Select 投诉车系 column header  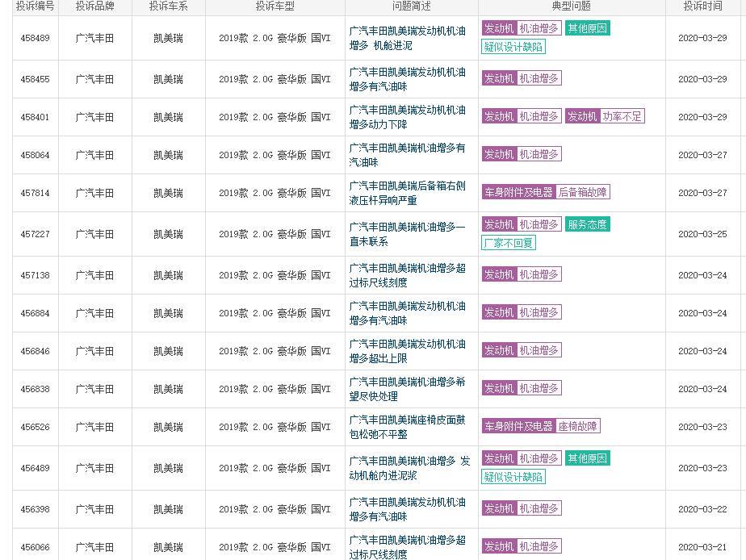[x=169, y=6]
